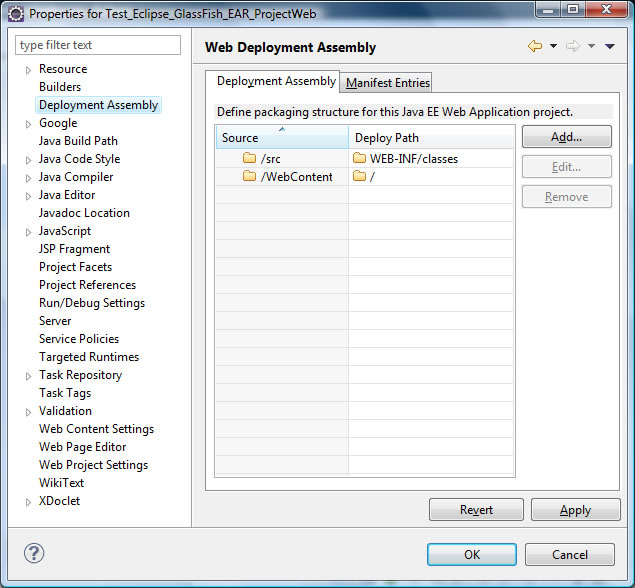Screen dimensions: 635x588
Task: Click the WEB-INF/classes folder icon
Action: (x=359, y=158)
